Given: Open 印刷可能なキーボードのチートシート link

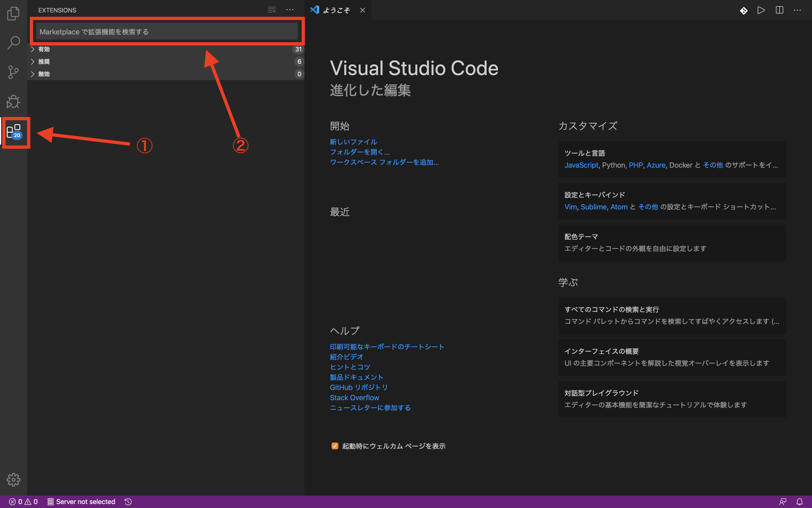Looking at the screenshot, I should point(387,346).
